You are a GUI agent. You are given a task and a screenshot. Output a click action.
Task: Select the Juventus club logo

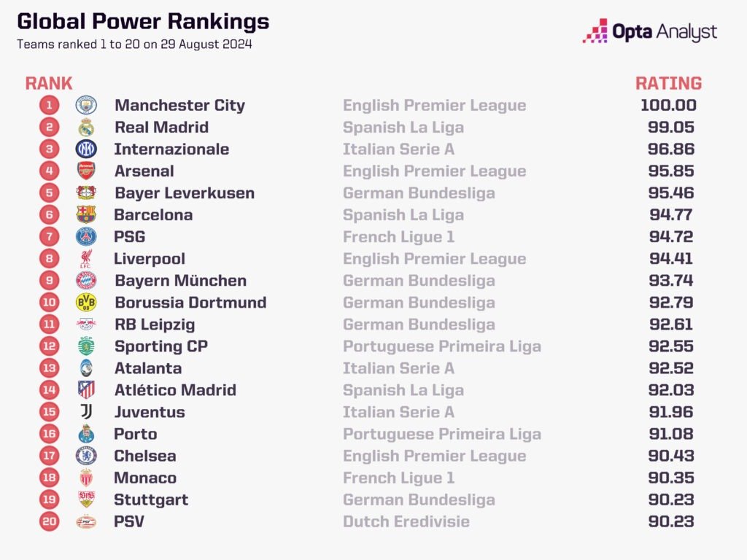(86, 412)
